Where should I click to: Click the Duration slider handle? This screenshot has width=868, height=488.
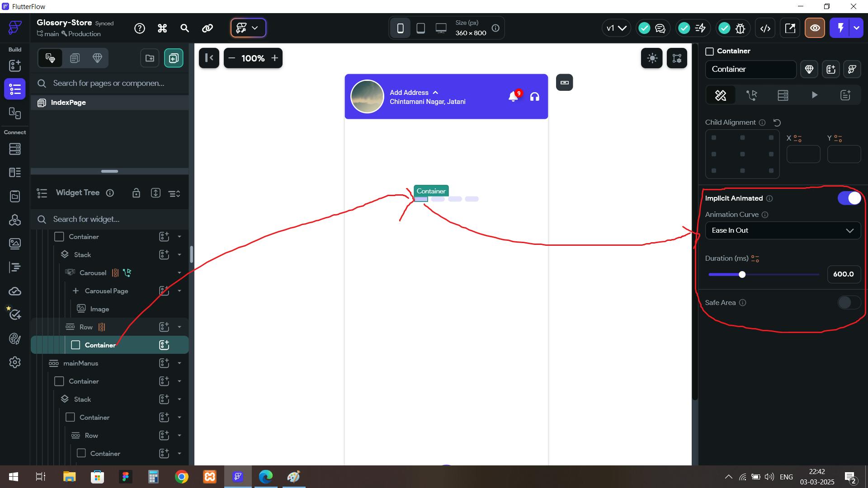point(742,274)
